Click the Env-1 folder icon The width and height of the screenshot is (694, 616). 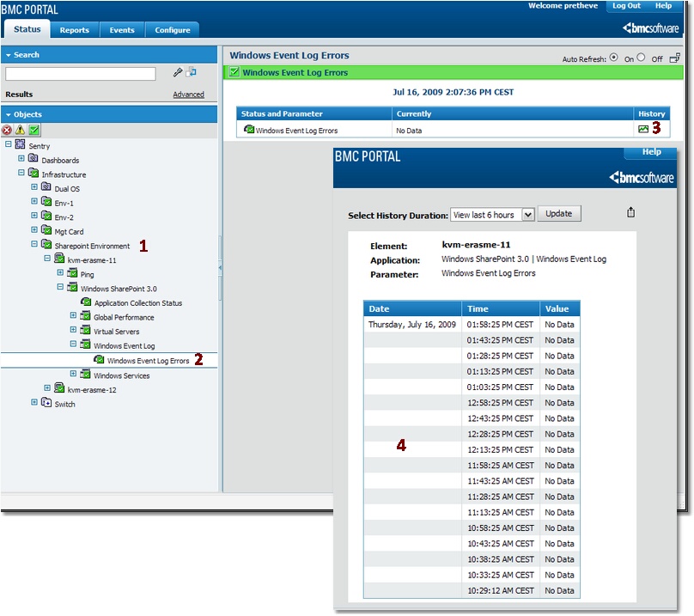(x=46, y=201)
